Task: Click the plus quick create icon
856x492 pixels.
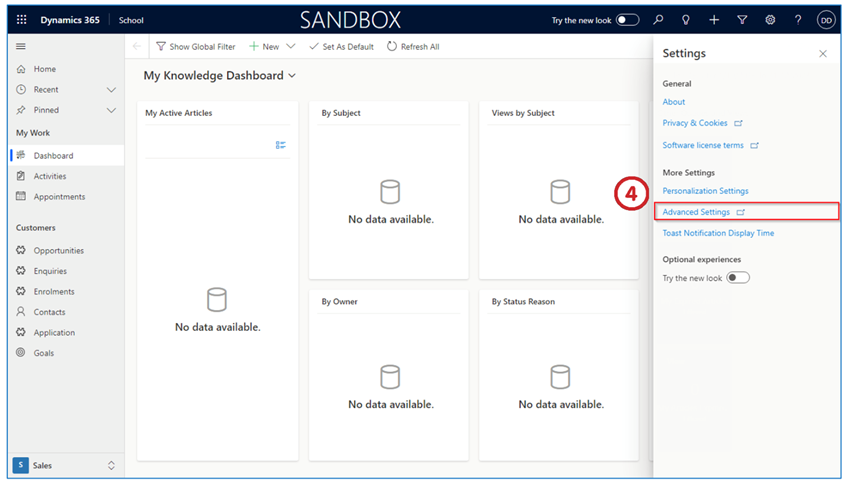Action: pyautogui.click(x=714, y=20)
